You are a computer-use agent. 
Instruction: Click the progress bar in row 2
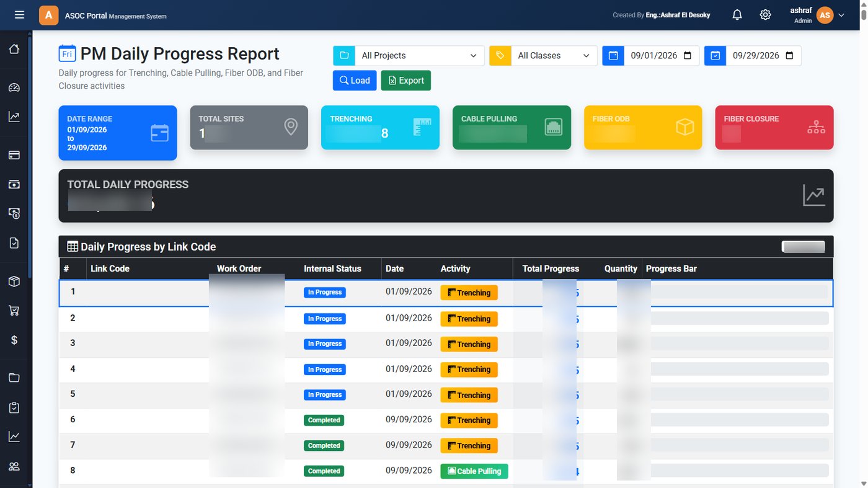[x=737, y=318]
